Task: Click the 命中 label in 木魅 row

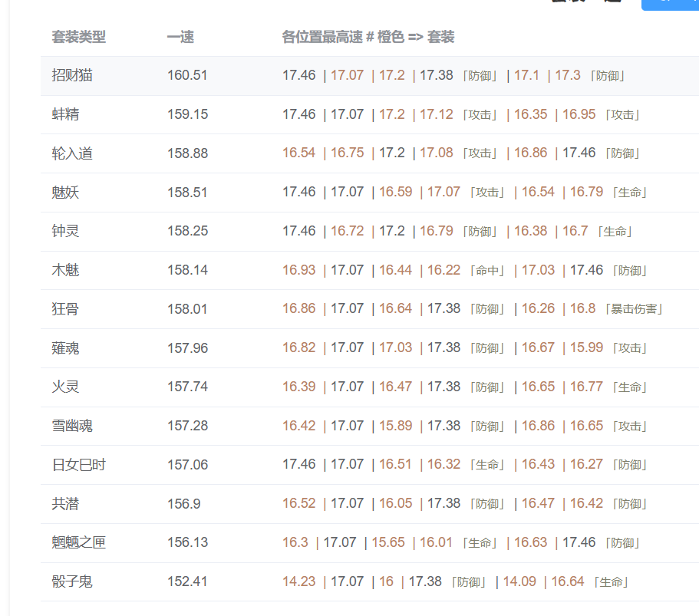Action: [x=487, y=271]
